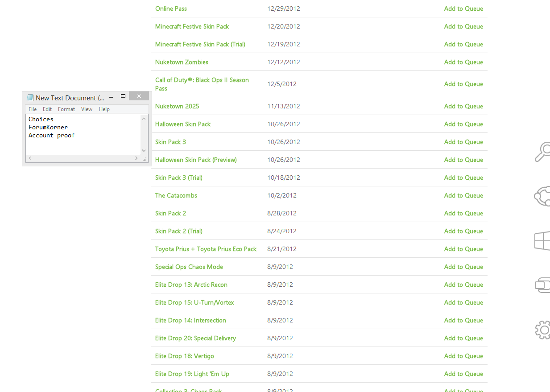Click the Windows Start charm logo
Image resolution: width=550 pixels, height=392 pixels.
tap(542, 241)
